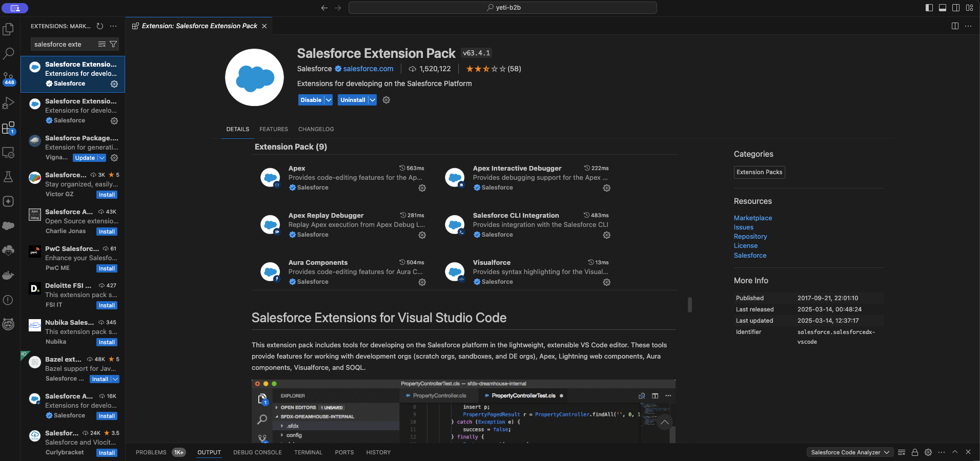Open the Search view in activity bar
The height and width of the screenshot is (461, 980).
pyautogui.click(x=8, y=53)
